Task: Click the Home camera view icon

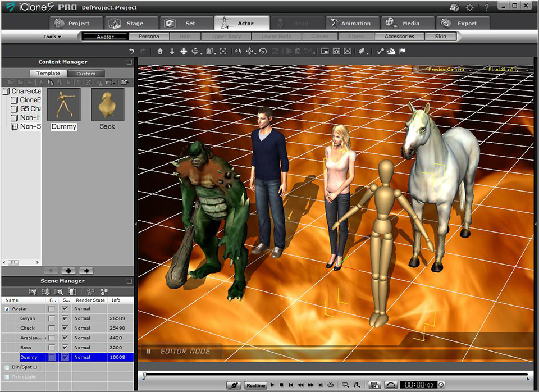Action: click(160, 51)
